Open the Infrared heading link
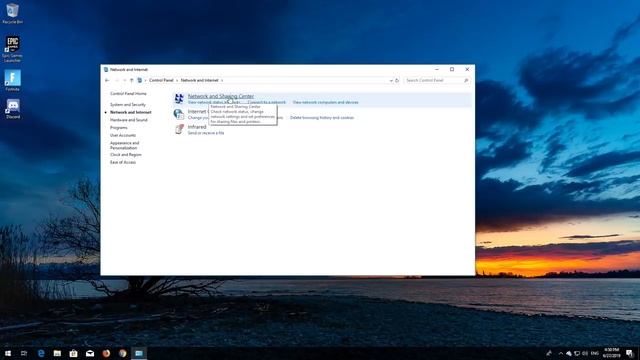This screenshot has width=640, height=360. coord(197,127)
